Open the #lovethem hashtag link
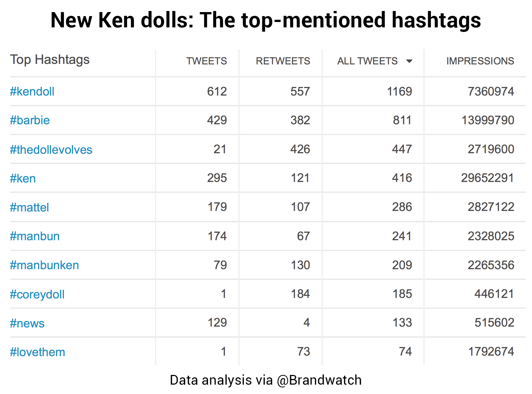Image resolution: width=532 pixels, height=394 pixels. [38, 352]
